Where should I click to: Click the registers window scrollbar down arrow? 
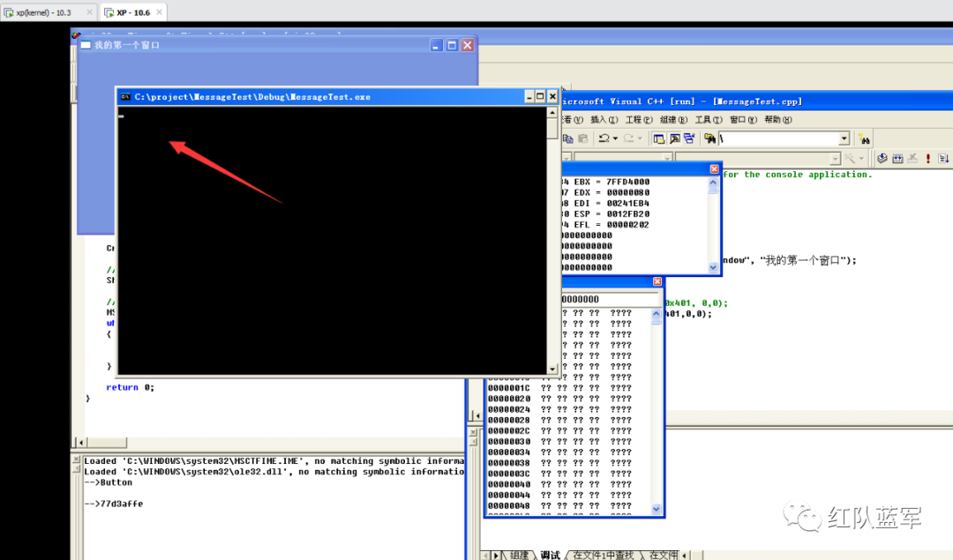coord(713,267)
